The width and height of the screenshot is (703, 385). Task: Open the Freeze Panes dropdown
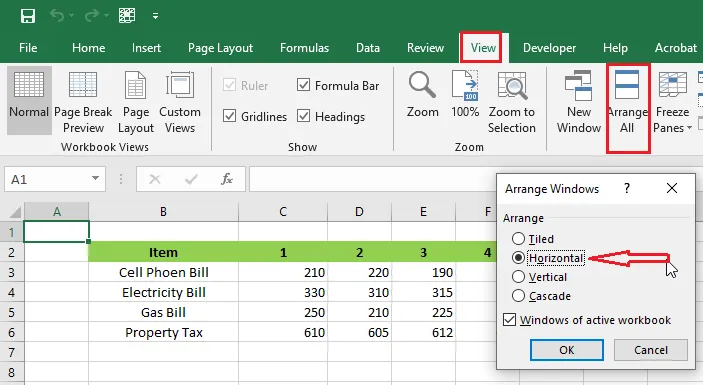point(672,101)
